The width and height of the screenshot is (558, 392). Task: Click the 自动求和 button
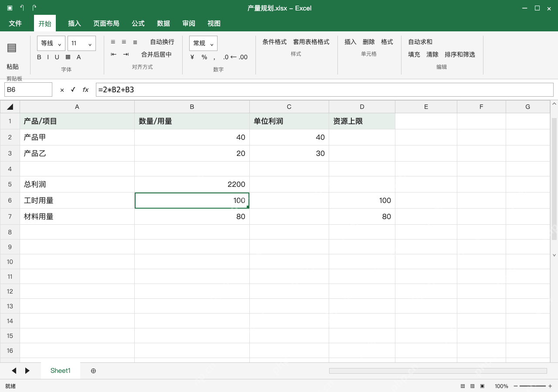click(x=420, y=42)
